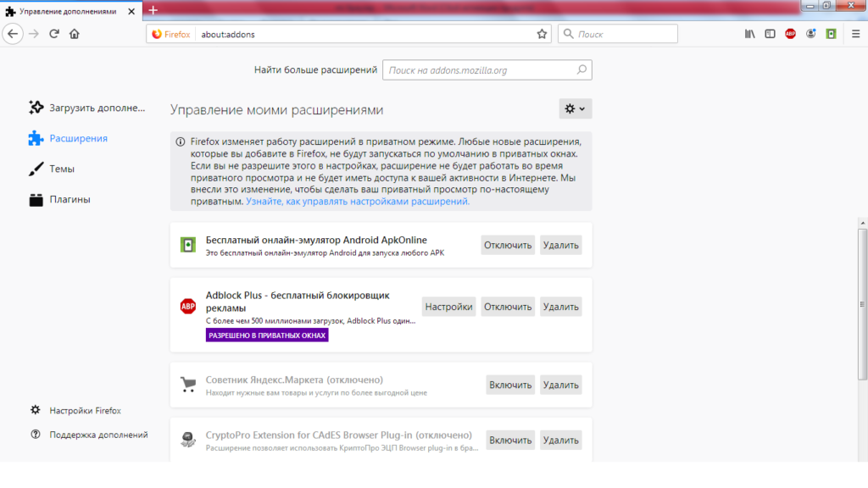
Task: Open the Firefox hamburger menu
Action: (x=855, y=34)
